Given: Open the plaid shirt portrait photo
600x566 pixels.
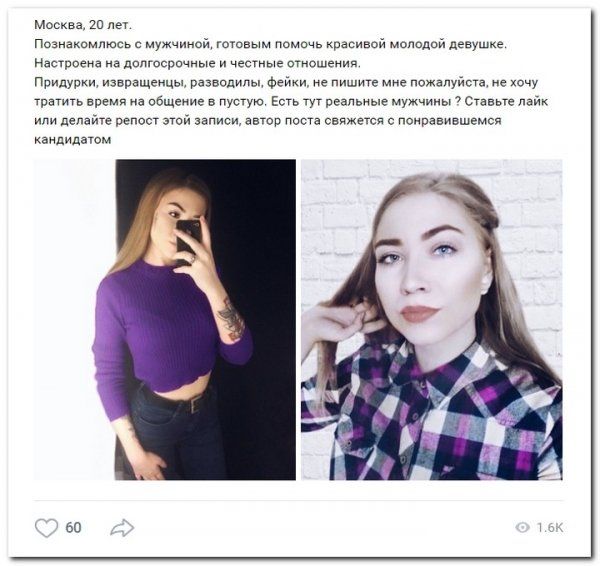Looking at the screenshot, I should click(432, 320).
